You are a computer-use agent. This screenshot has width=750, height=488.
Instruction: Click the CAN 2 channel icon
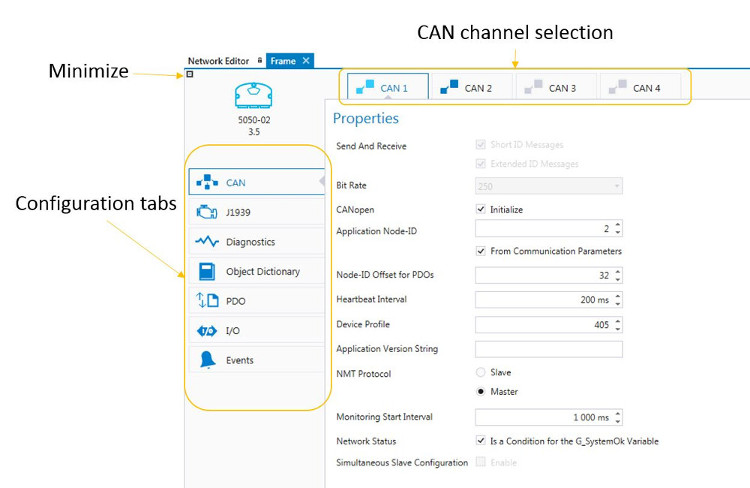(449, 87)
